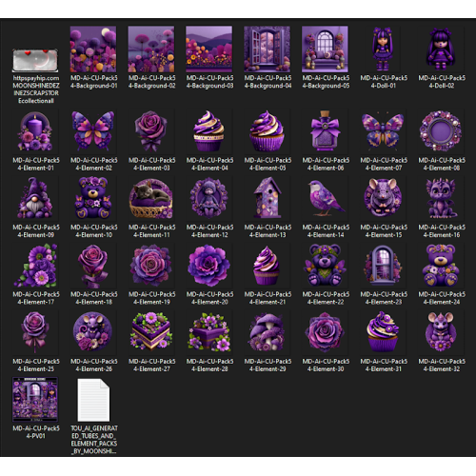Click the 'MD-Ai-CU-Pack54-PV01' file name
The width and height of the screenshot is (476, 476).
tap(36, 432)
